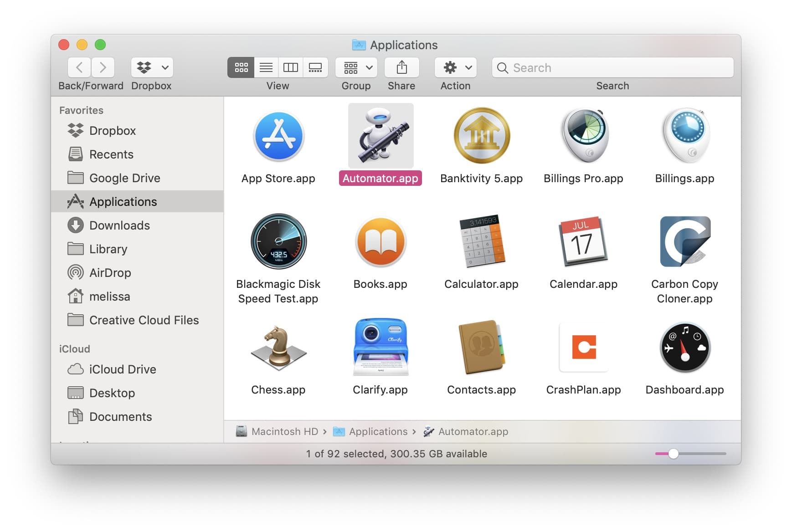Click the Share toolbar button
The image size is (792, 532).
pyautogui.click(x=401, y=67)
